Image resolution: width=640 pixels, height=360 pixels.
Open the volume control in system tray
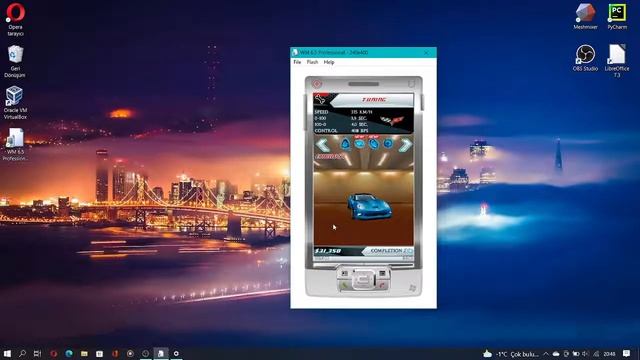586,354
